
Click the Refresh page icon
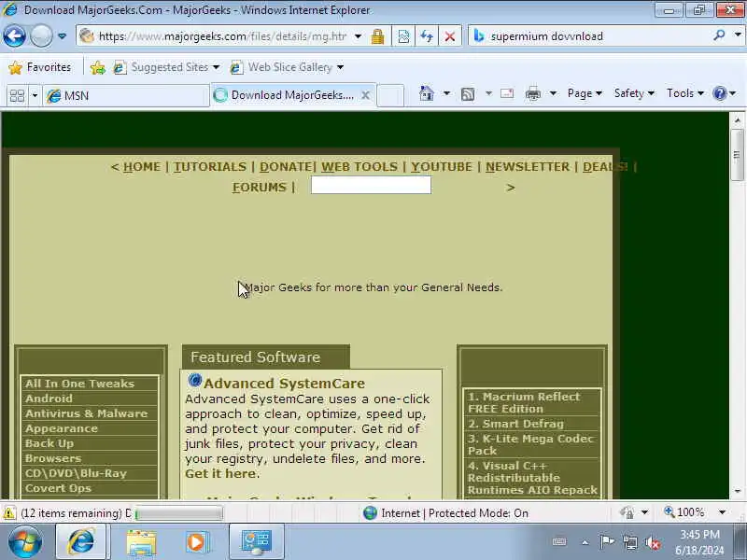tap(427, 36)
